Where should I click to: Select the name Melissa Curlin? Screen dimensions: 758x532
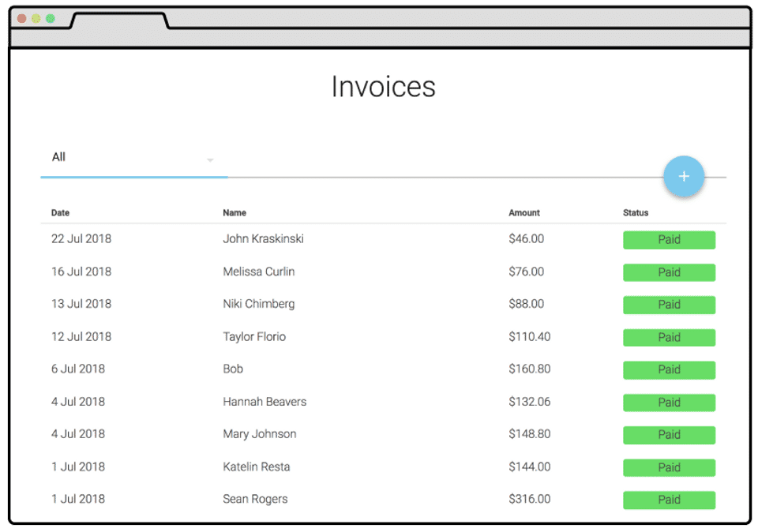pos(259,272)
